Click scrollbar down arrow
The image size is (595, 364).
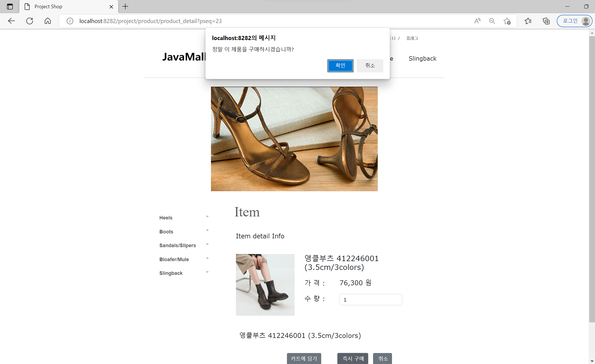pos(592,361)
